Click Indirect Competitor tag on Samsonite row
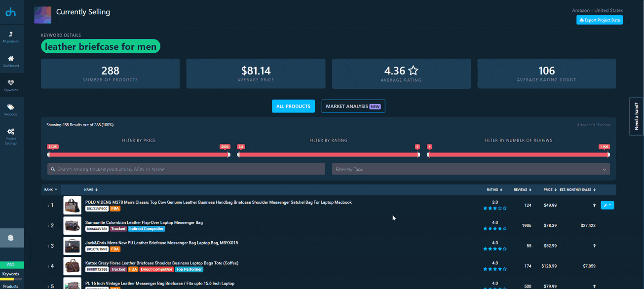The height and width of the screenshot is (289, 644). [147, 229]
